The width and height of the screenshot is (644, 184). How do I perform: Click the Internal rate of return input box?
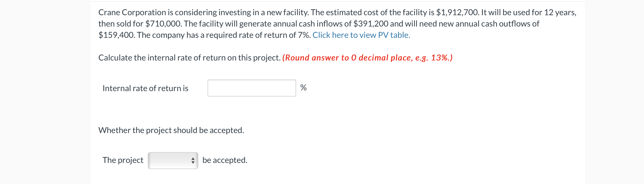pyautogui.click(x=252, y=88)
